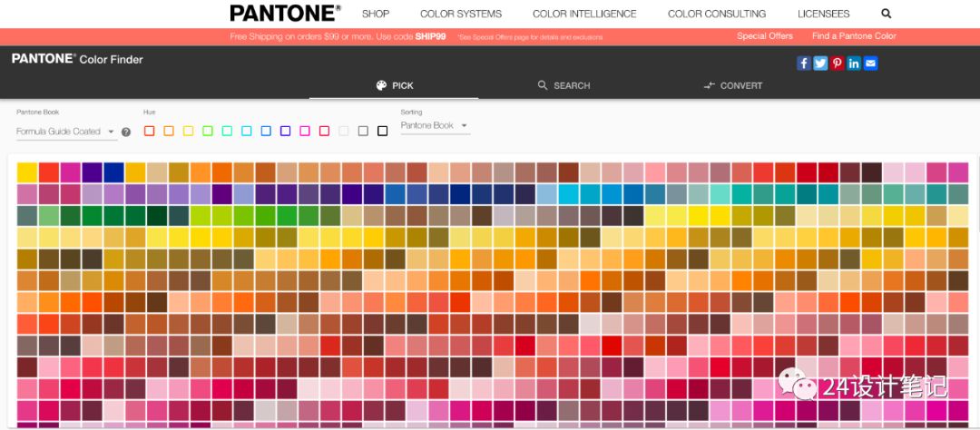Enable the green hue filter box

click(x=208, y=131)
